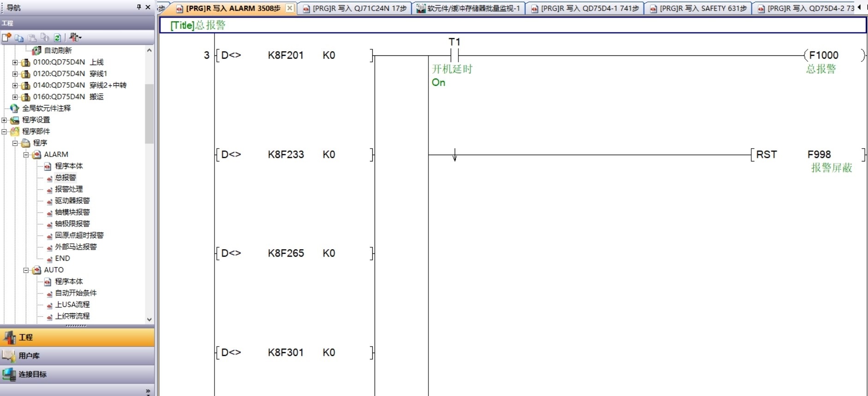This screenshot has width=868, height=396.
Task: Select the 总报警 tree item
Action: pos(65,178)
